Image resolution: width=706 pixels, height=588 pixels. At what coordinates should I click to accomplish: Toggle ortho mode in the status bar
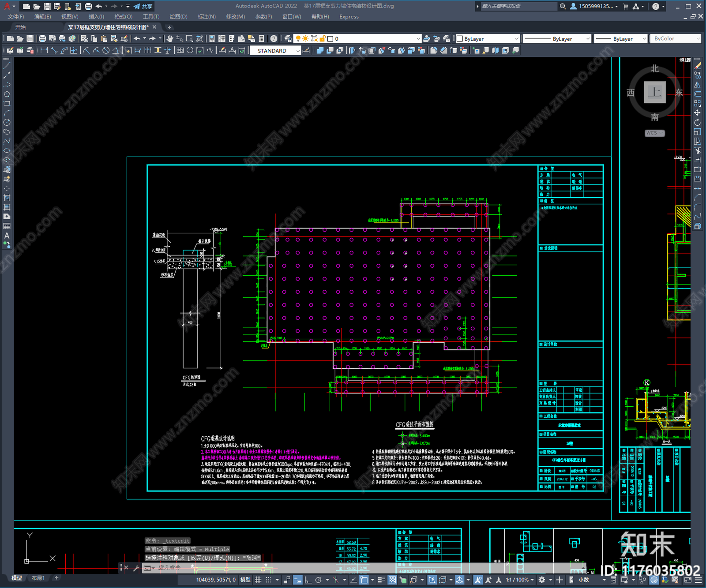308,580
